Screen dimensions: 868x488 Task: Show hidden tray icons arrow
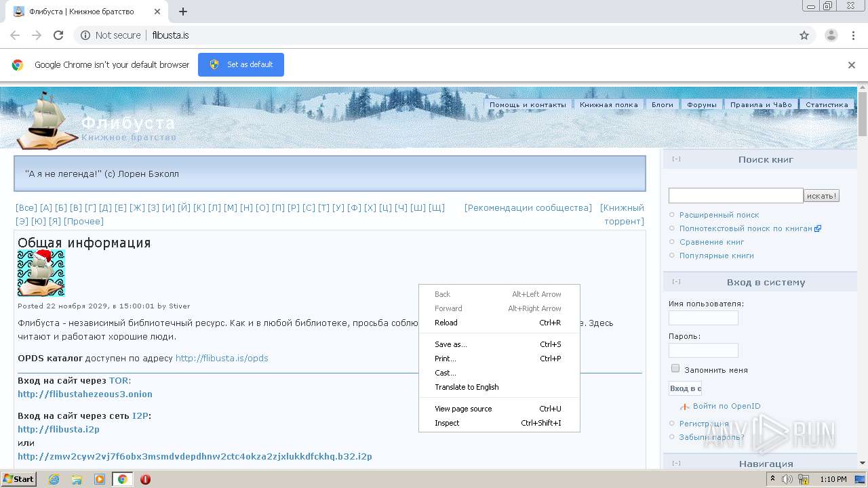773,479
